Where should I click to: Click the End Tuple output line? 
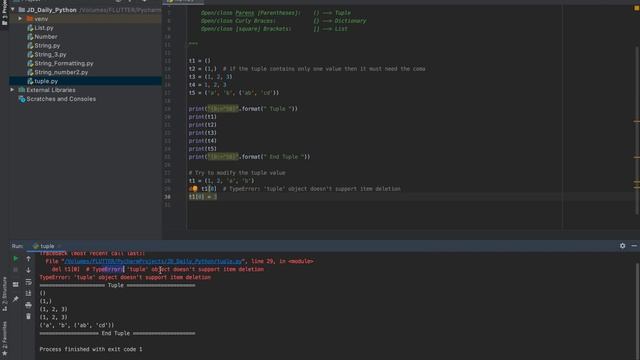(x=117, y=333)
